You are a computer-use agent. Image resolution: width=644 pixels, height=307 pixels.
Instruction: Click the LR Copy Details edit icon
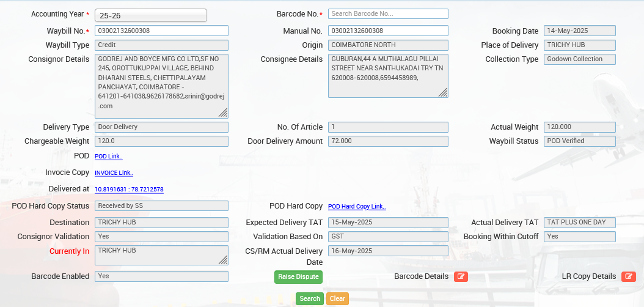(x=628, y=276)
